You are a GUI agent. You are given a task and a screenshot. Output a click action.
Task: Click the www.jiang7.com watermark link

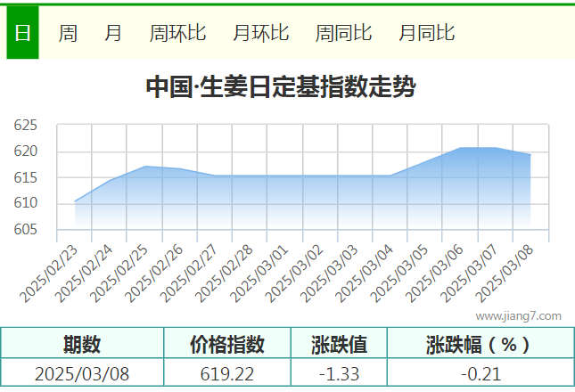click(518, 315)
